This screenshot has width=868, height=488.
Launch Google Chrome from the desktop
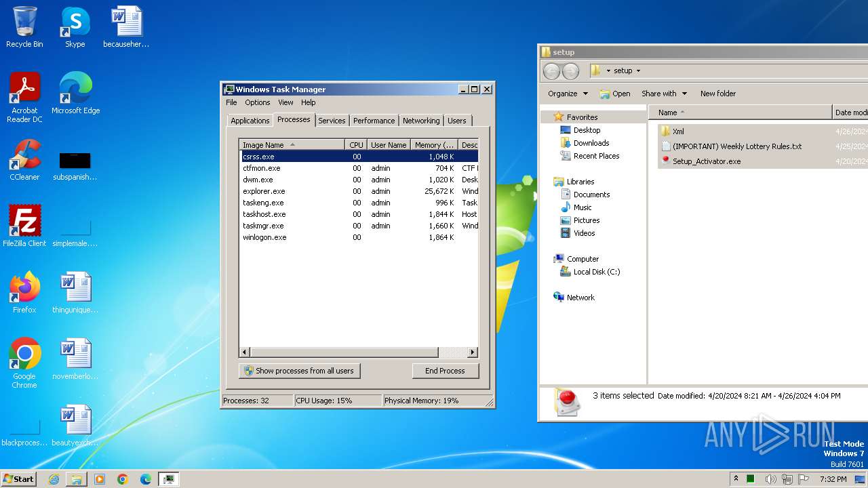pyautogui.click(x=24, y=363)
